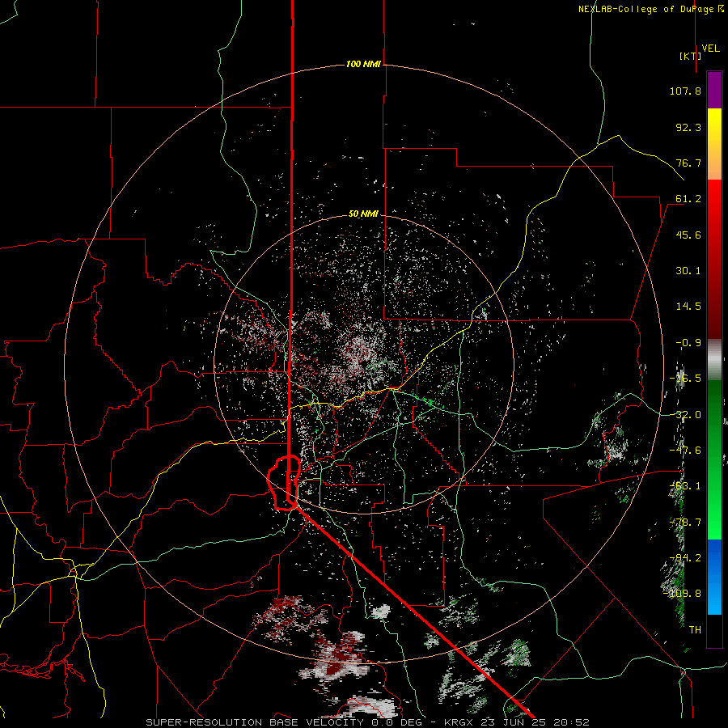Select the -94.2 velocity scale value

point(685,558)
